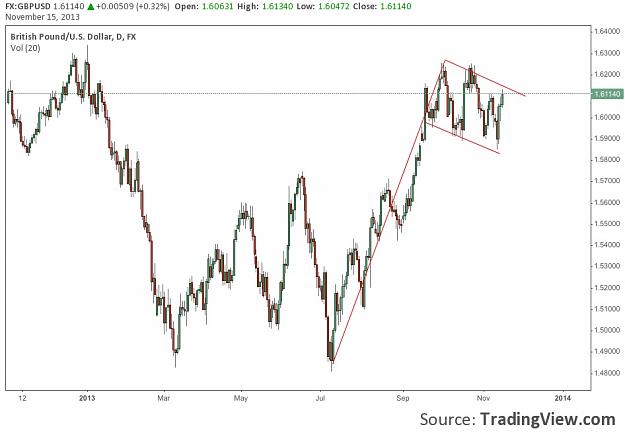This screenshot has width=625, height=437.
Task: Select the upper descending channel line
Action: tap(485, 78)
